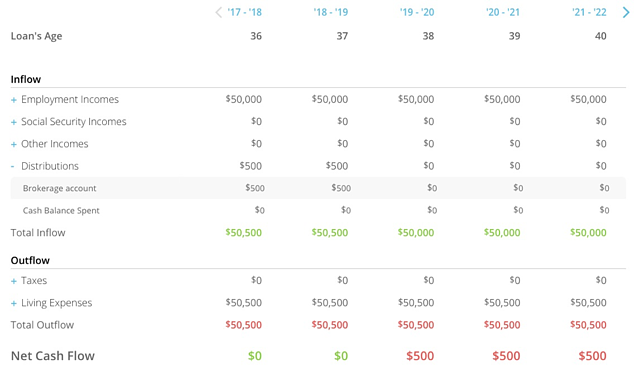Screen dimensions: 639x373
Task: Select the '21 - '22 year column header
Action: coord(589,12)
